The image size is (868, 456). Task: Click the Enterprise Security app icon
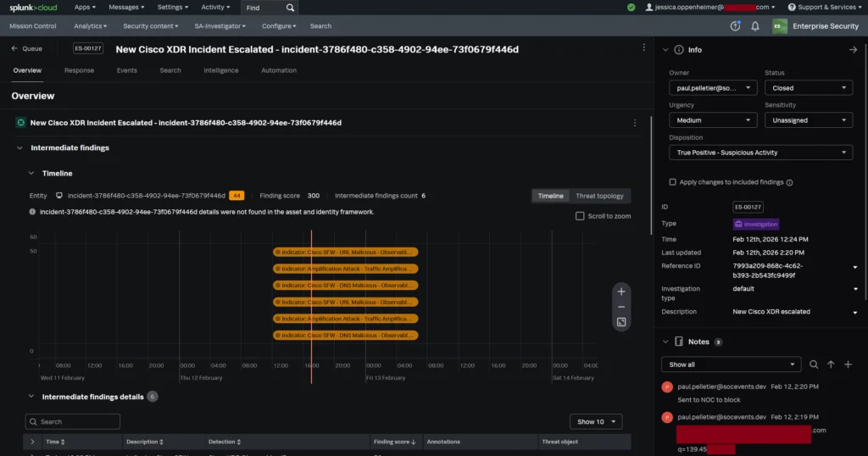[780, 26]
